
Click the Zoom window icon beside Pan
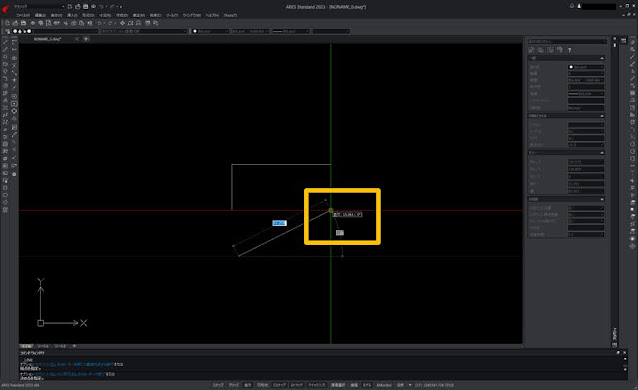[x=131, y=23]
